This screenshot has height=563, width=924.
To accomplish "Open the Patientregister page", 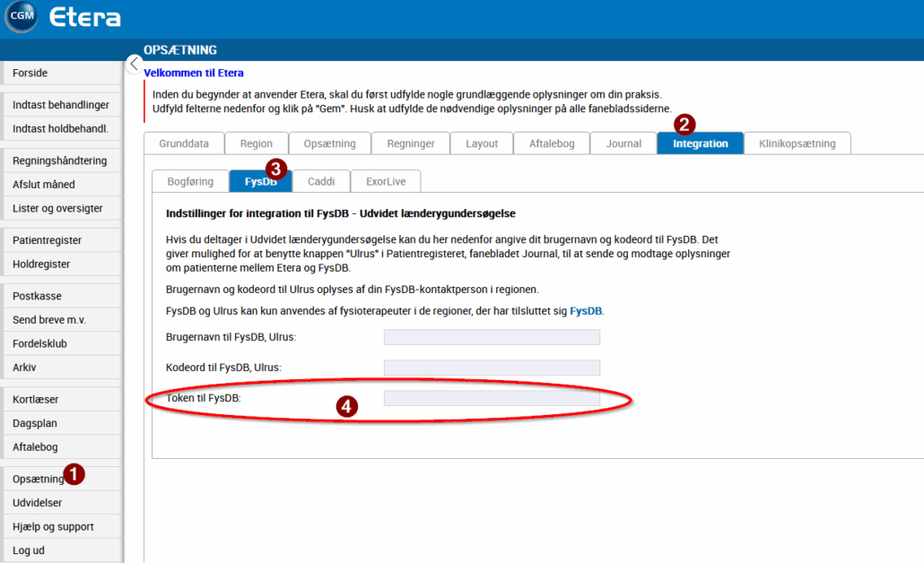I will (x=61, y=240).
